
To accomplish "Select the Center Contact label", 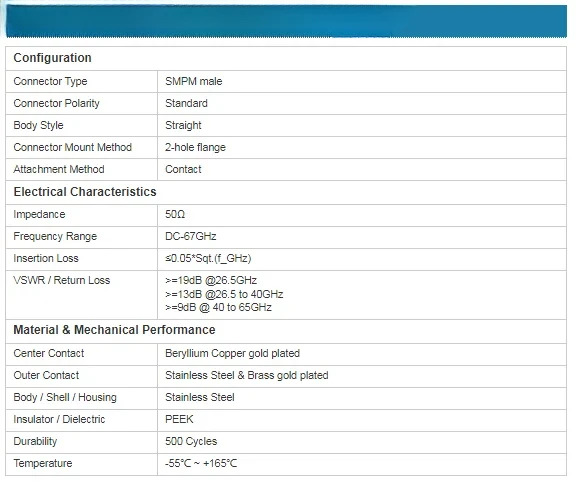I will [x=49, y=353].
